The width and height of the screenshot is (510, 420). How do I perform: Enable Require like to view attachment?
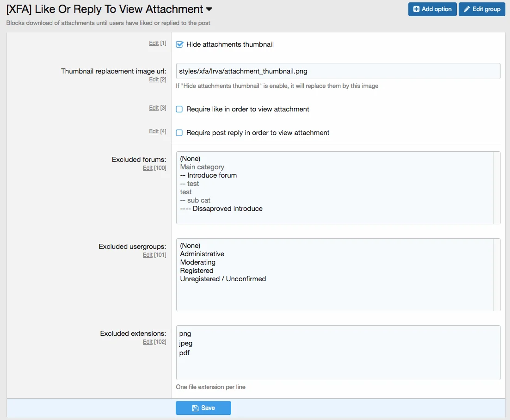[x=179, y=110]
